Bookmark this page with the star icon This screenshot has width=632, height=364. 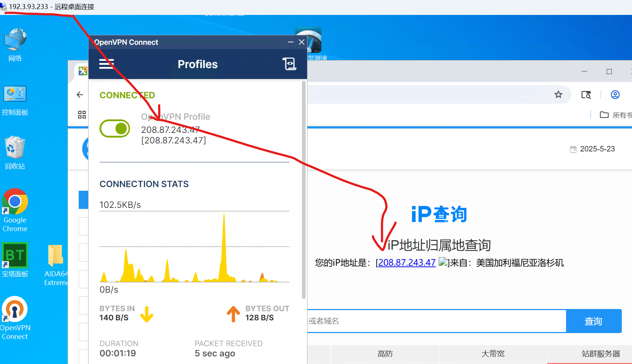tap(558, 95)
